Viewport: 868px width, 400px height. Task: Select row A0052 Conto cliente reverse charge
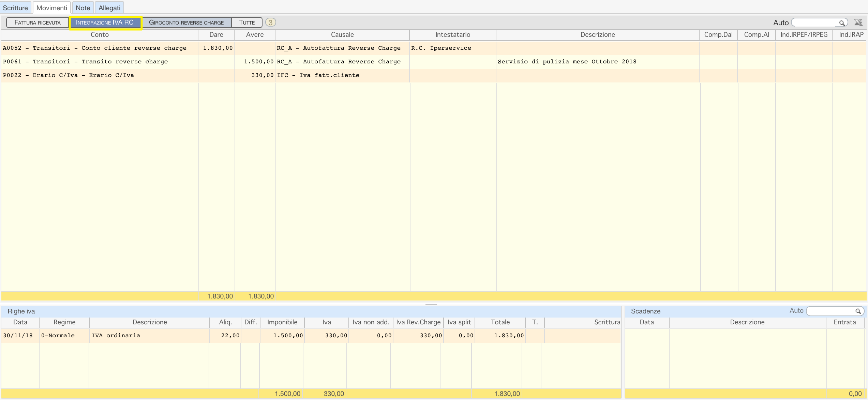point(434,48)
